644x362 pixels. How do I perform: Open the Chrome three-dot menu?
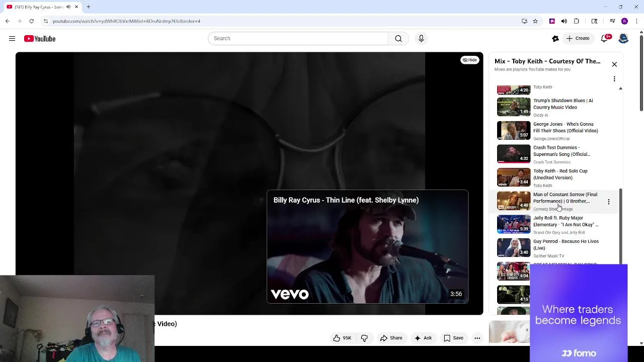click(636, 21)
